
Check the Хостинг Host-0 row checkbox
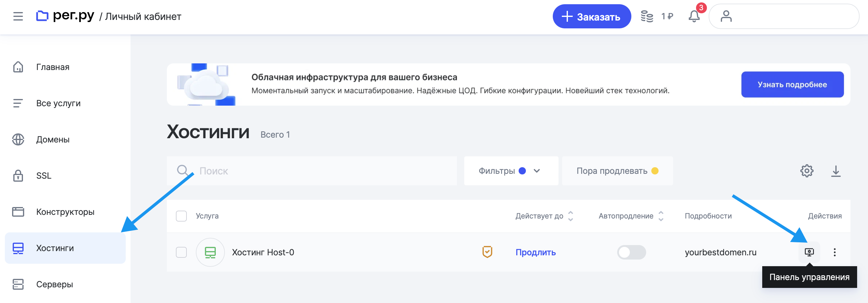(x=181, y=252)
